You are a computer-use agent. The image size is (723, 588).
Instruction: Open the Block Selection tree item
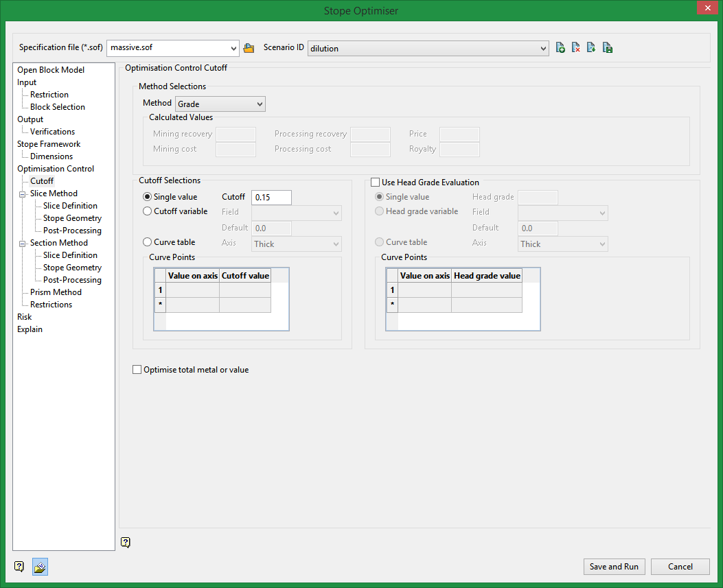[58, 107]
